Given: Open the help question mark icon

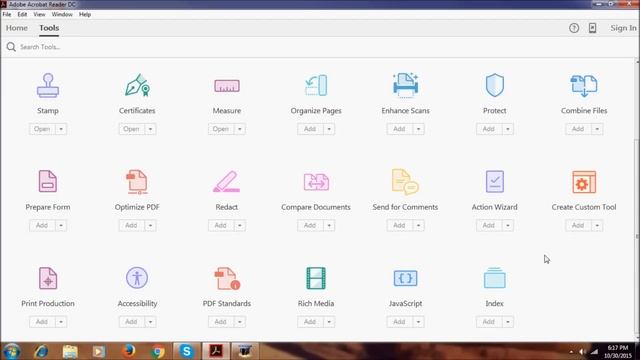Looking at the screenshot, I should click(574, 28).
